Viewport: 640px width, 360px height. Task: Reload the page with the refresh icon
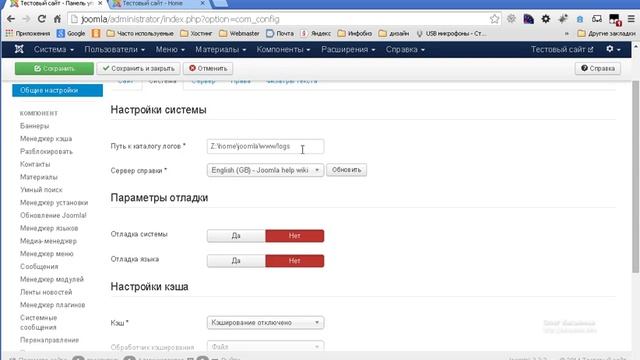click(x=42, y=19)
